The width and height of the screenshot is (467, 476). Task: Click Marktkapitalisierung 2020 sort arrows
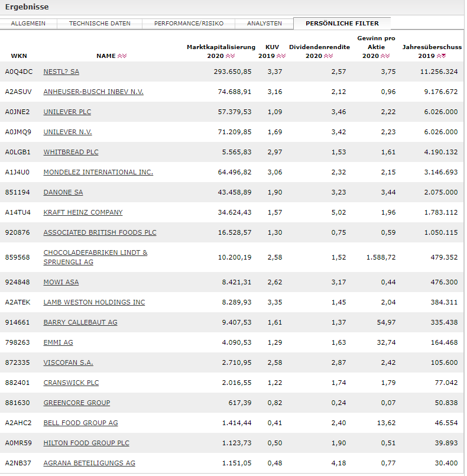231,56
